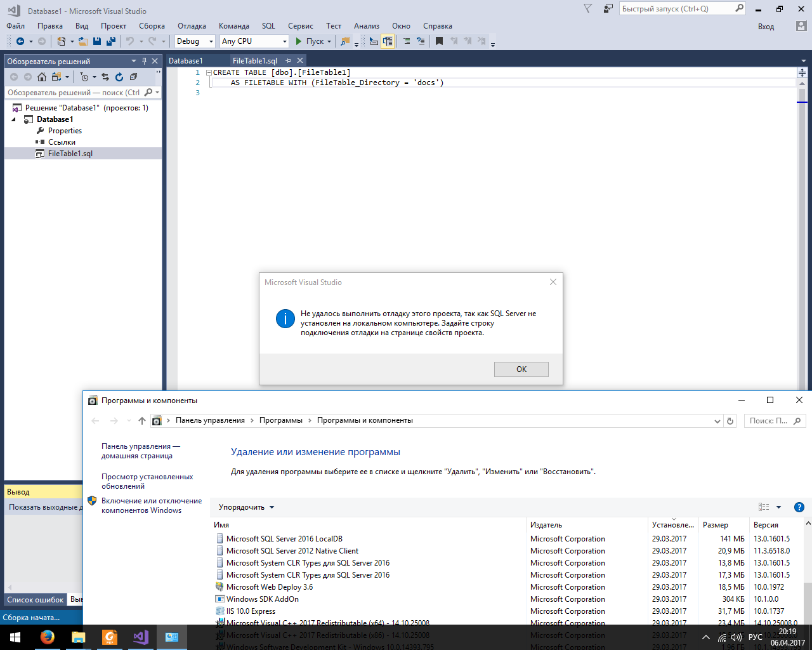Screen dimensions: 812x650
Task: Select Microsoft SQL Server 2016 LocalDB row
Action: point(508,539)
